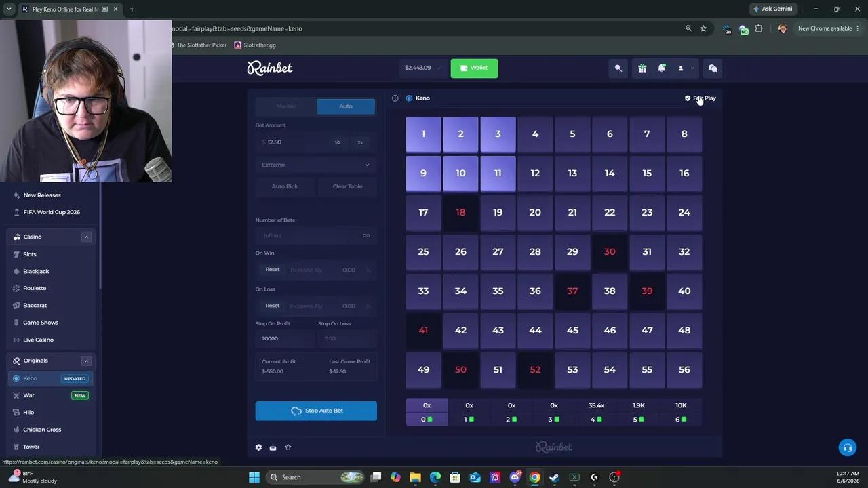Click Clear Table
The width and height of the screenshot is (868, 488).
coord(347,186)
